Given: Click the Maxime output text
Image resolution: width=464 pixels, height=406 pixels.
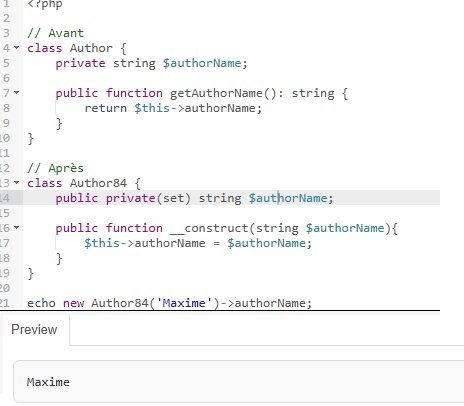Looking at the screenshot, I should [48, 382].
